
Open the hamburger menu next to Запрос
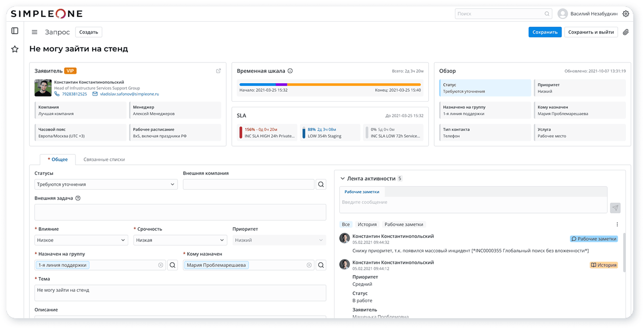pyautogui.click(x=35, y=32)
